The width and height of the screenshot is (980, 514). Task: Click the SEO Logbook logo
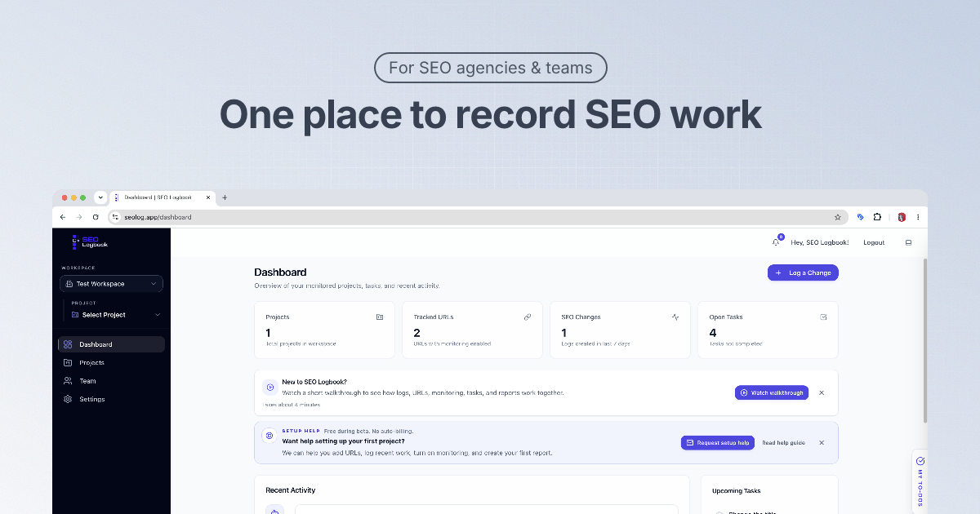pyautogui.click(x=89, y=241)
